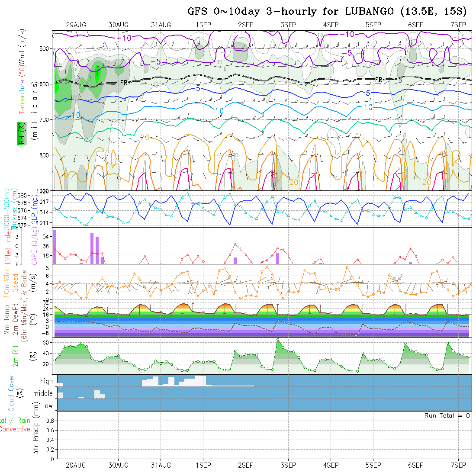The height and width of the screenshot is (476, 476).
Task: Click the 1011 SLP tick label
Action: 43,223
